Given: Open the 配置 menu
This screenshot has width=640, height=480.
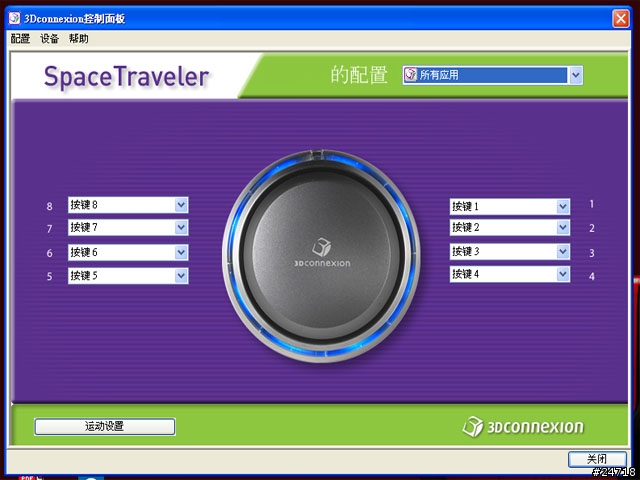Looking at the screenshot, I should coord(20,39).
